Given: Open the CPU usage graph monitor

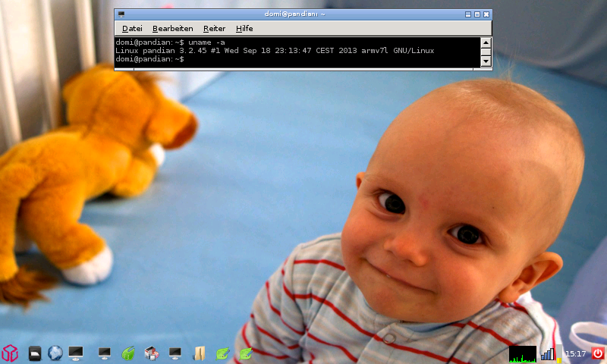Looking at the screenshot, I should point(522,354).
